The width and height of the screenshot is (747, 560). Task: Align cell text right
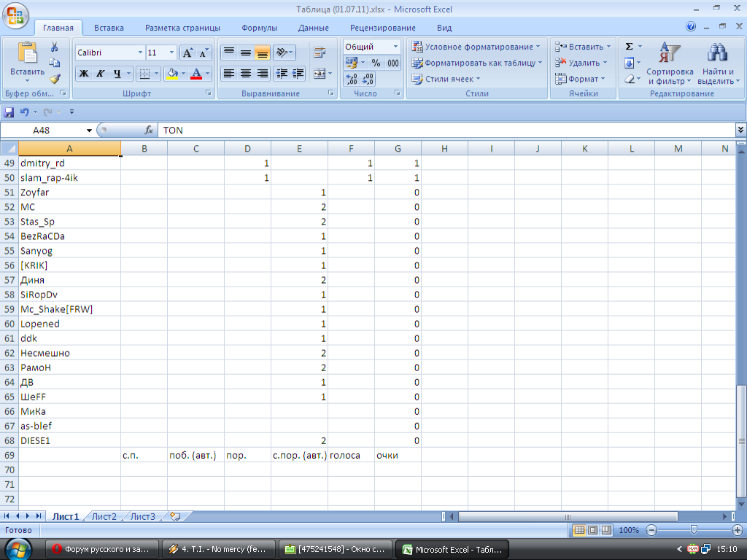[262, 74]
